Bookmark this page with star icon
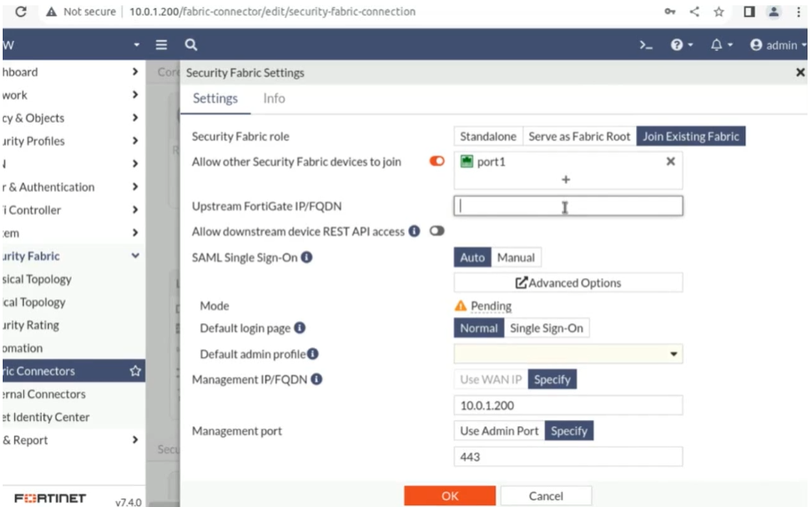 [719, 12]
